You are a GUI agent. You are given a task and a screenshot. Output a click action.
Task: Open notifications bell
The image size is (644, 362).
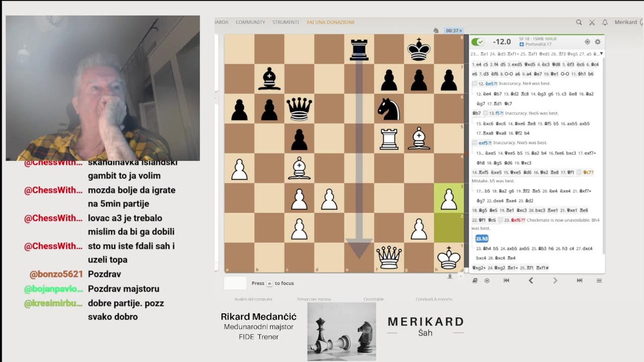click(x=605, y=22)
